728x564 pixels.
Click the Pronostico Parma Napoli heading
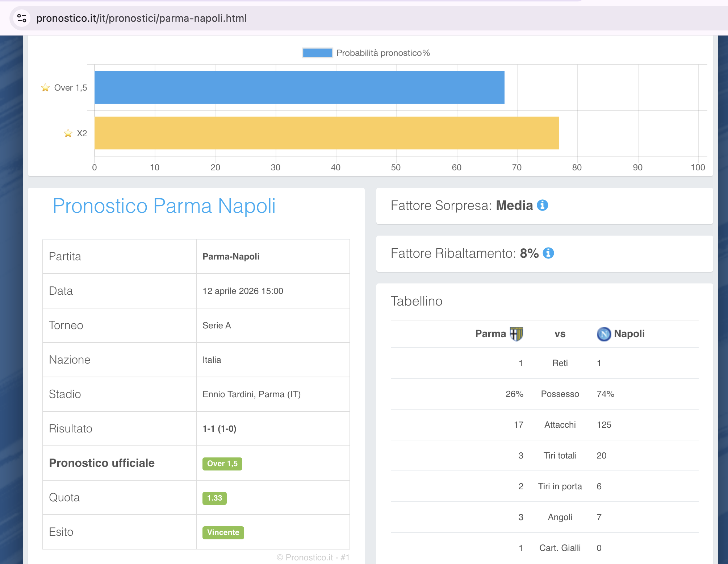164,206
